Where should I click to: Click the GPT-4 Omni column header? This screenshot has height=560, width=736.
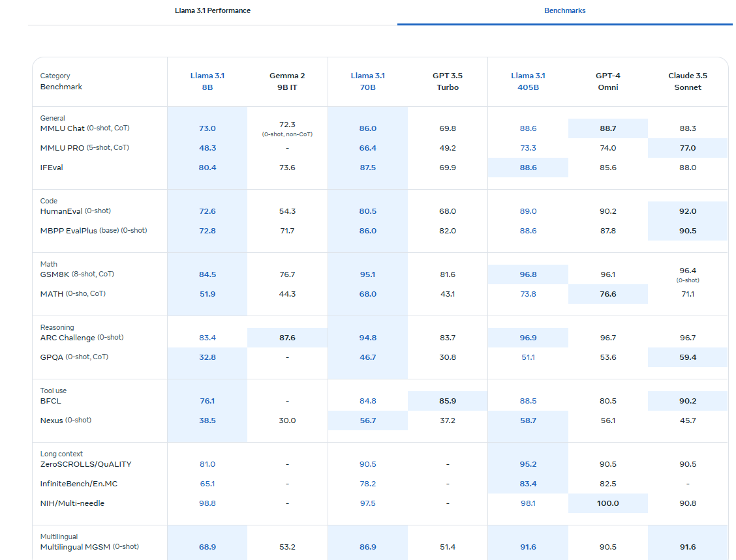pos(608,81)
